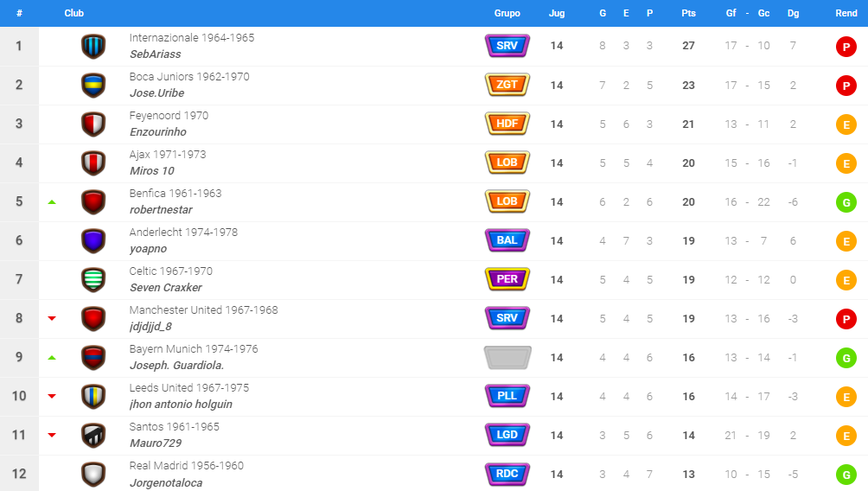The image size is (868, 491).
Task: Click Boca Juniors blue-yellow shield icon
Action: (93, 86)
